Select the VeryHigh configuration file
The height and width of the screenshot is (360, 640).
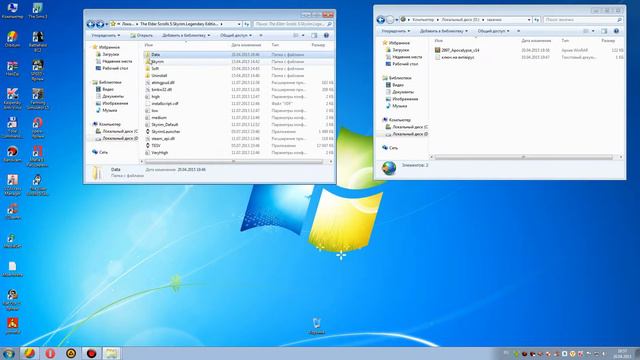click(156, 153)
